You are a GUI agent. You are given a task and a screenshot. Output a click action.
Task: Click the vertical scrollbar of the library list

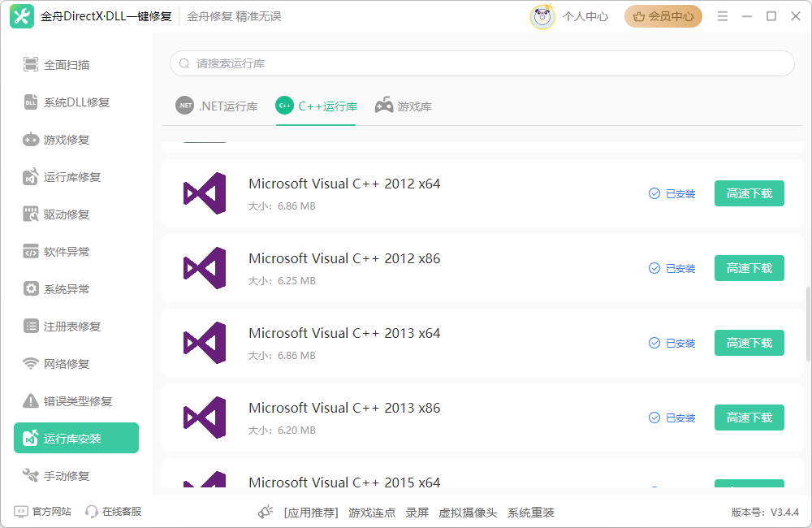(x=807, y=325)
